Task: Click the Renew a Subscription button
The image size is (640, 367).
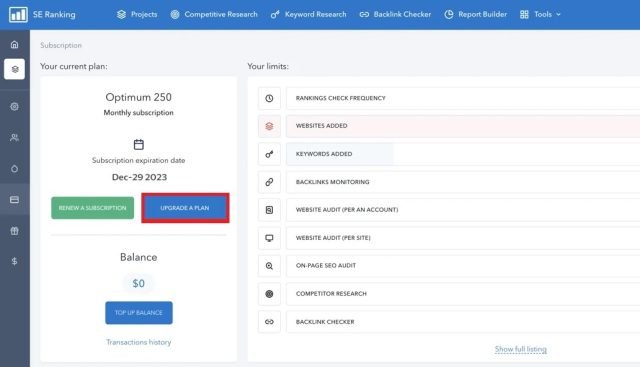Action: click(x=93, y=208)
